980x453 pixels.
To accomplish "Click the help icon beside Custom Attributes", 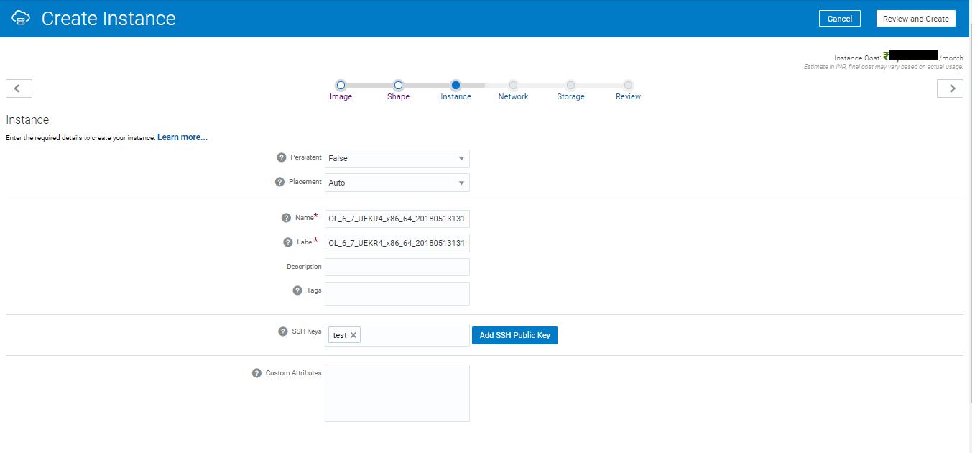I will coord(256,372).
